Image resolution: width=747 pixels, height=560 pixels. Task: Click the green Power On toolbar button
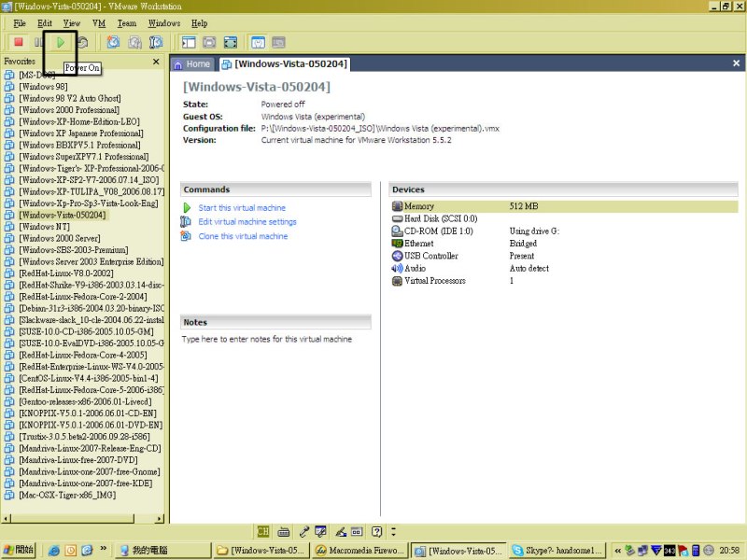coord(61,42)
